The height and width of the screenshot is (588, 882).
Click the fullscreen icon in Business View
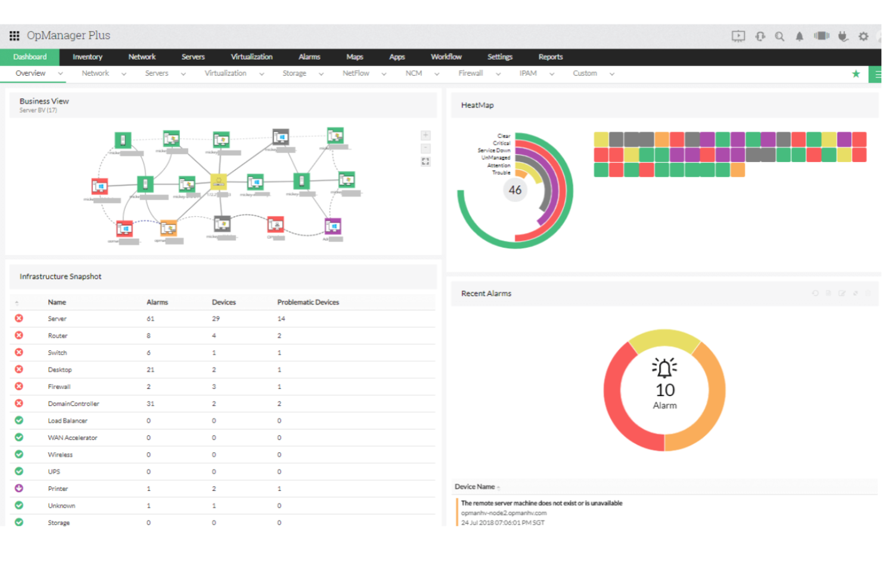426,161
